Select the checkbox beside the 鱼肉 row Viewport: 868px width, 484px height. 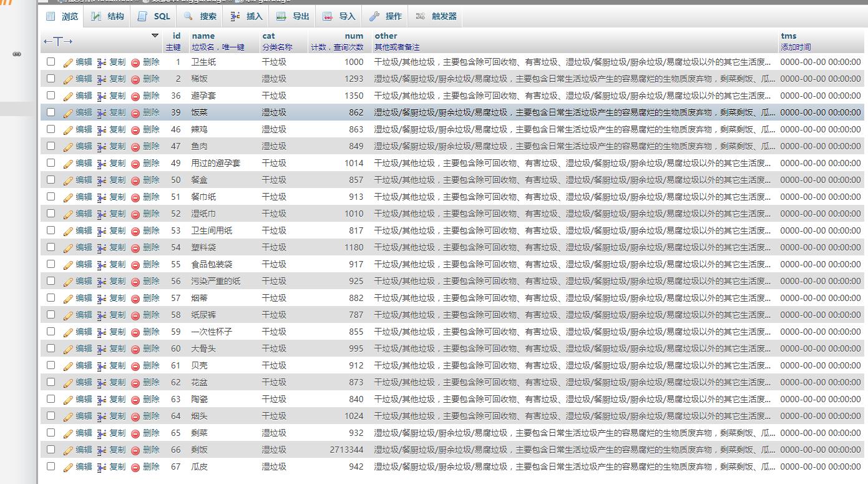[51, 146]
